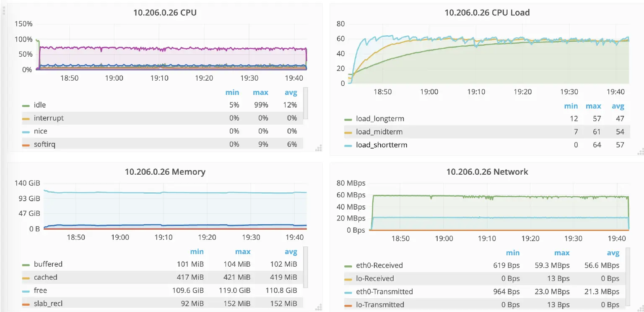Click the orange color line beside slab_recl
644x312 pixels.
(26, 304)
